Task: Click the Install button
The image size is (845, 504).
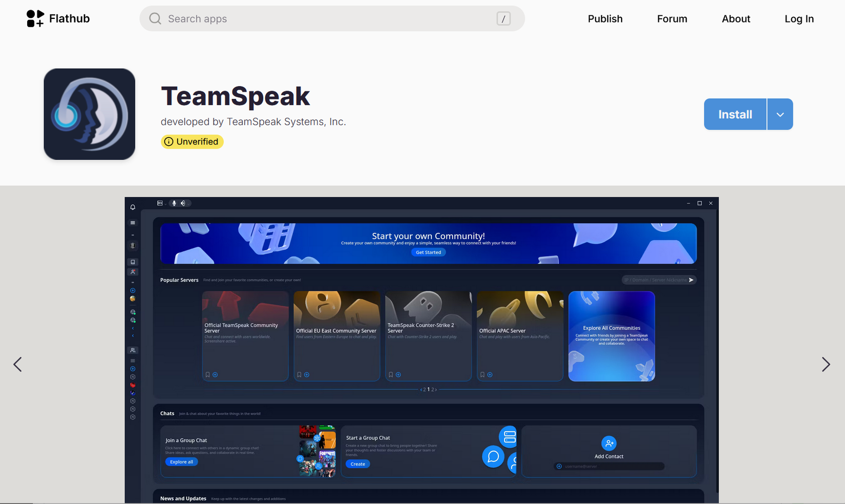Action: click(735, 114)
